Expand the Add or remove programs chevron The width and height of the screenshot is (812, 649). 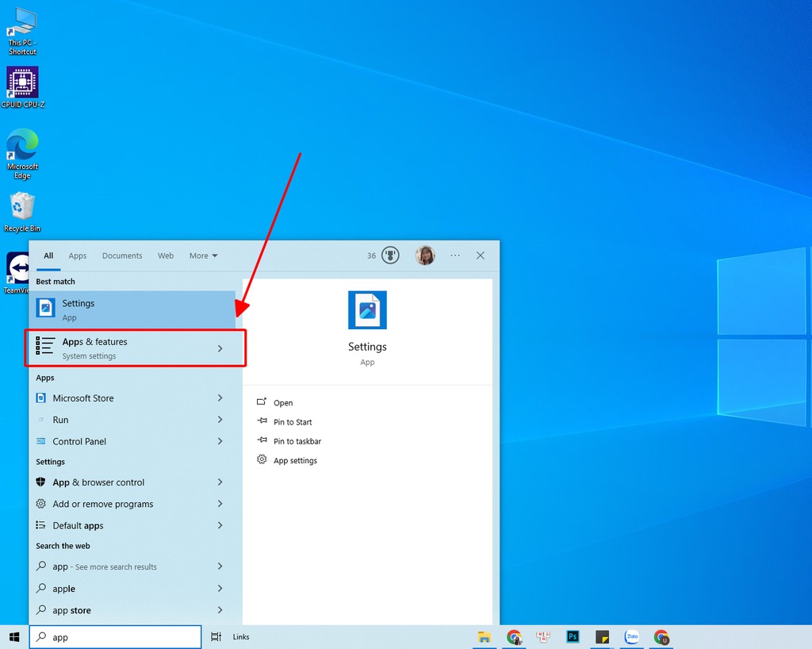220,504
